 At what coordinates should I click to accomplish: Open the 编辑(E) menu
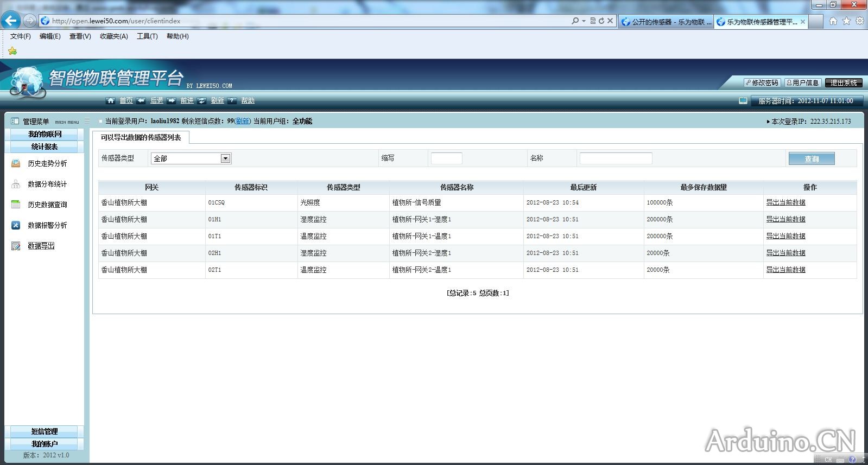click(x=50, y=36)
